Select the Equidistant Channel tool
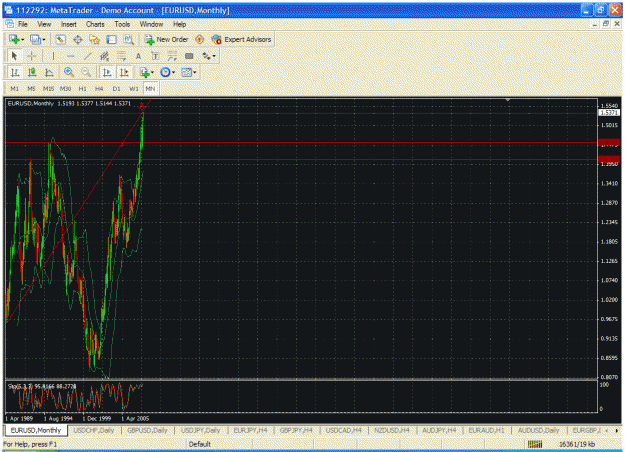Screen dimensions: 625x452 104,56
